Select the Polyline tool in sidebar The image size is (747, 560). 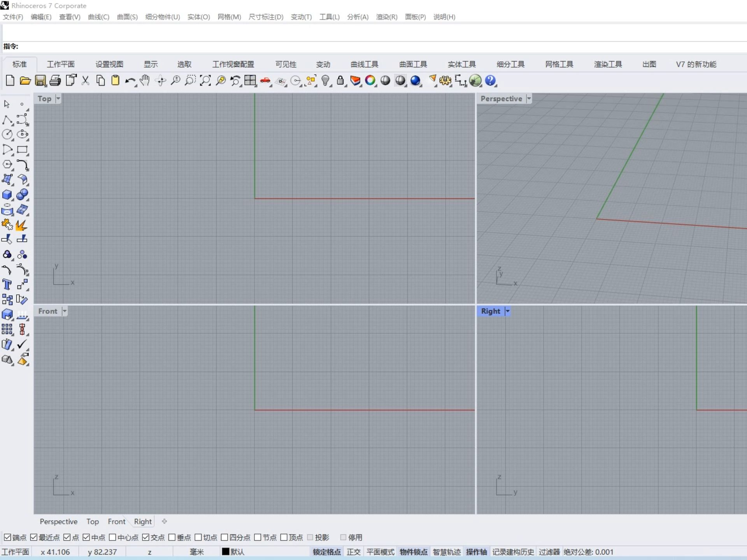coord(7,120)
